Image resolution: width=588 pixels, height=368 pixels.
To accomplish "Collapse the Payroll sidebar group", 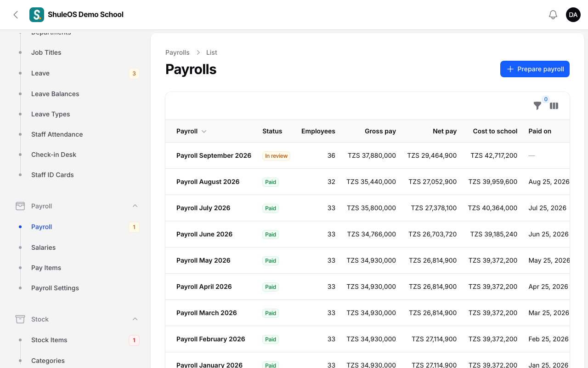I will pyautogui.click(x=135, y=206).
